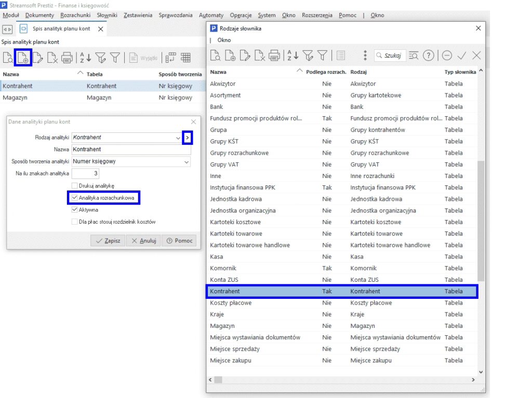Open the Zestawienia menu

tap(138, 15)
